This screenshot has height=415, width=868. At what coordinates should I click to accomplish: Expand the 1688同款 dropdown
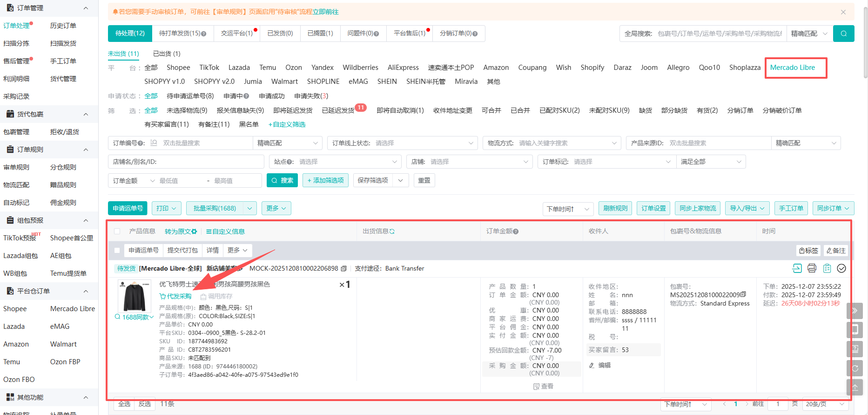click(135, 317)
